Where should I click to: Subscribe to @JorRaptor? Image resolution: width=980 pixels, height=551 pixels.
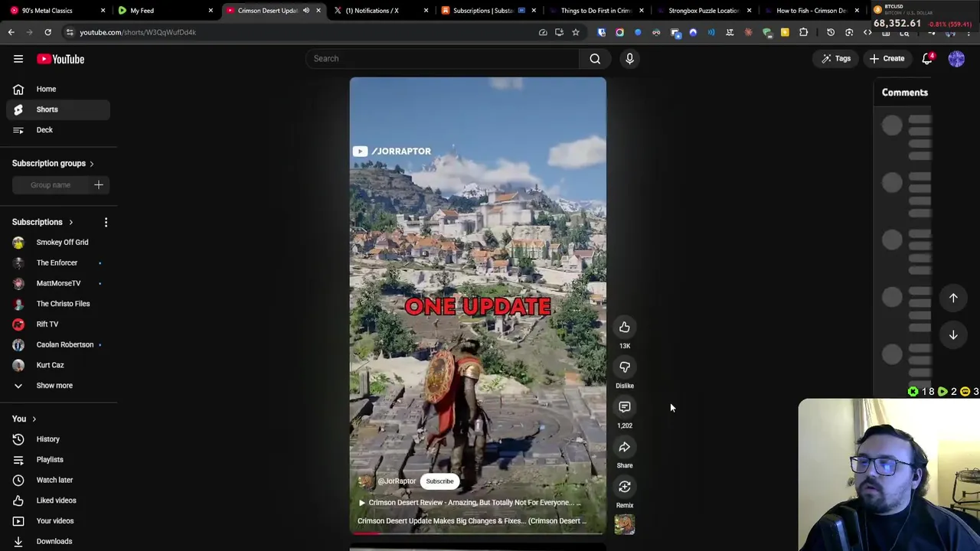pos(439,481)
